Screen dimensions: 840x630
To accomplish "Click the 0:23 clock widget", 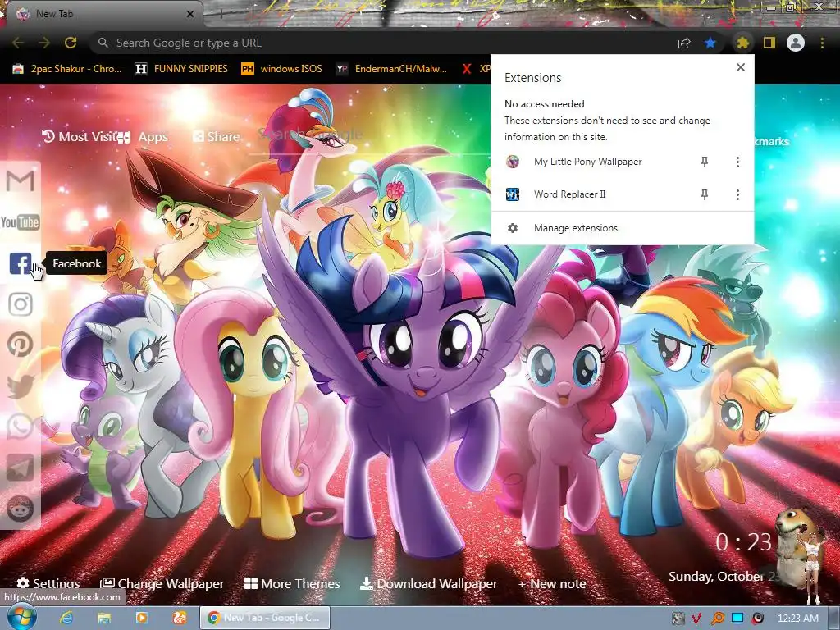I will [743, 542].
